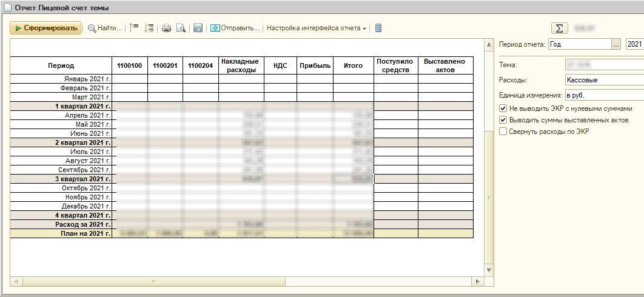Image resolution: width=644 pixels, height=297 pixels.
Task: Open print preview icon
Action: click(181, 28)
